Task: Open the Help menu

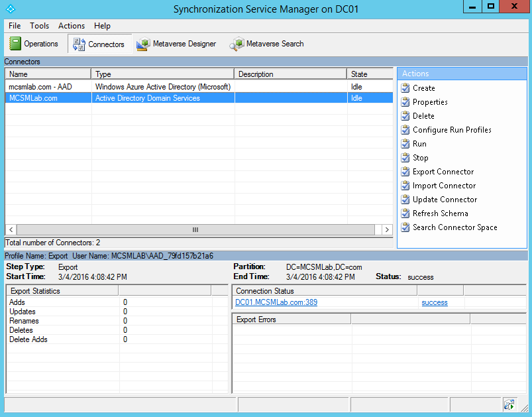Action: click(x=102, y=26)
